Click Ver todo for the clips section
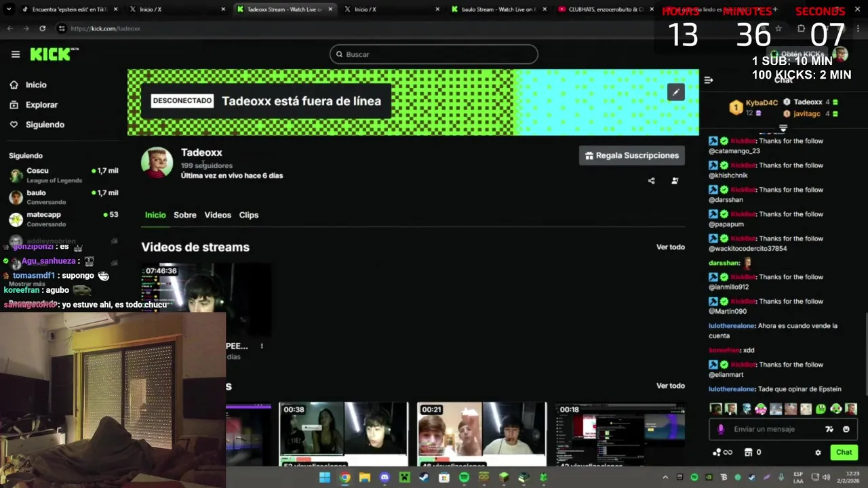 (x=671, y=386)
